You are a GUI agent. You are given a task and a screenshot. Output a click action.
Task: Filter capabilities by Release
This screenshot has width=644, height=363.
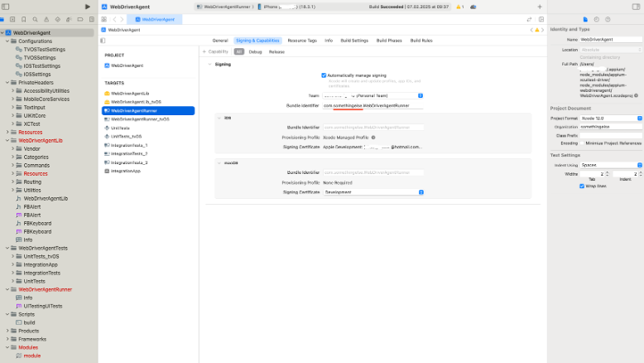pos(276,52)
